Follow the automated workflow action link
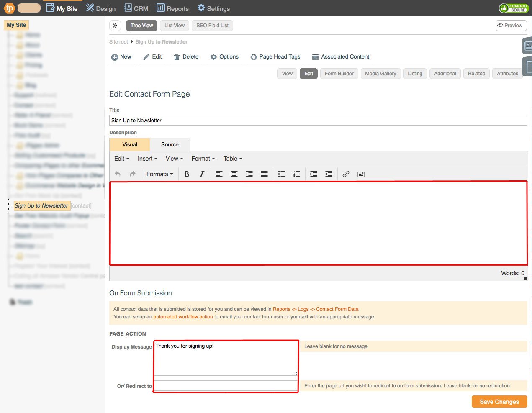Viewport: 532px width, 413px height. pos(183,317)
